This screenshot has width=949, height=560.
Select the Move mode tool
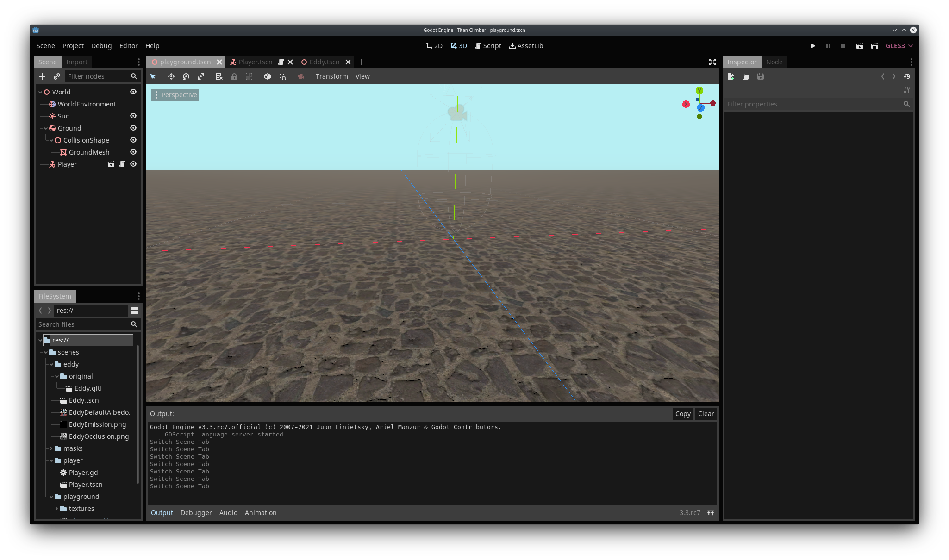[171, 76]
